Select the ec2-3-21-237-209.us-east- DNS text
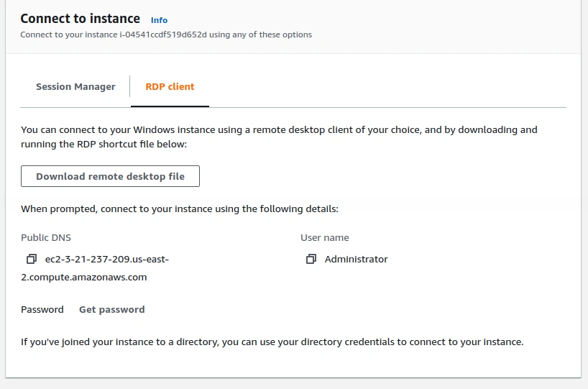This screenshot has width=588, height=389. coord(107,259)
